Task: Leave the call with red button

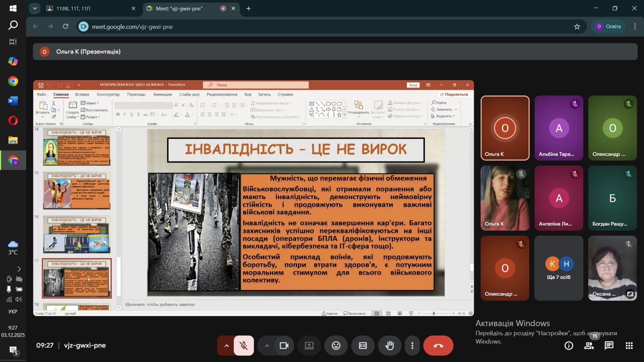Action: [438, 346]
